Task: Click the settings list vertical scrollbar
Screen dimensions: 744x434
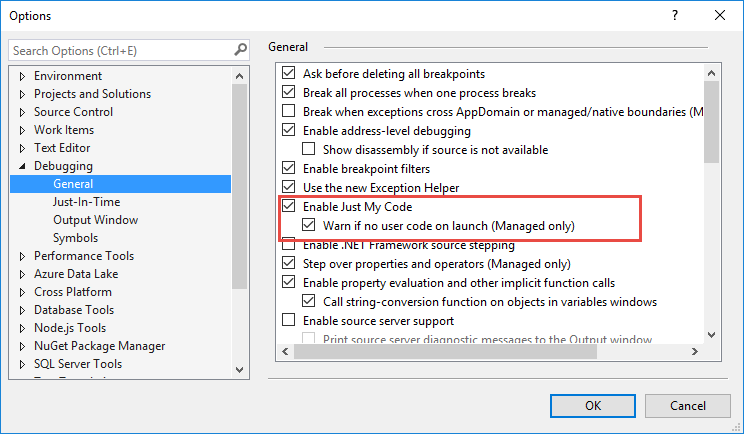Action: coord(711,200)
